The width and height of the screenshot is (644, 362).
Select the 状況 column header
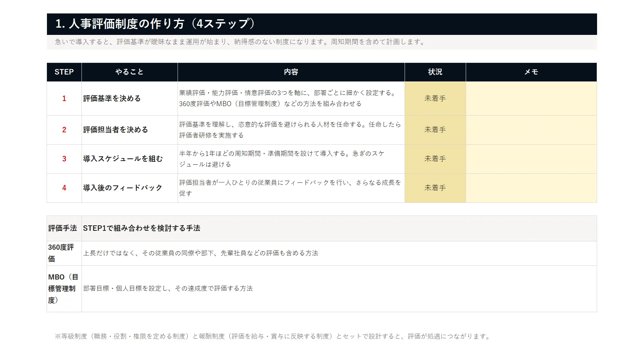(x=435, y=72)
